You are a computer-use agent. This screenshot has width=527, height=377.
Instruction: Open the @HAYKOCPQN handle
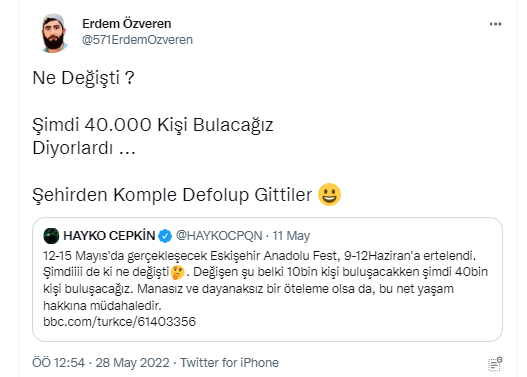(219, 236)
